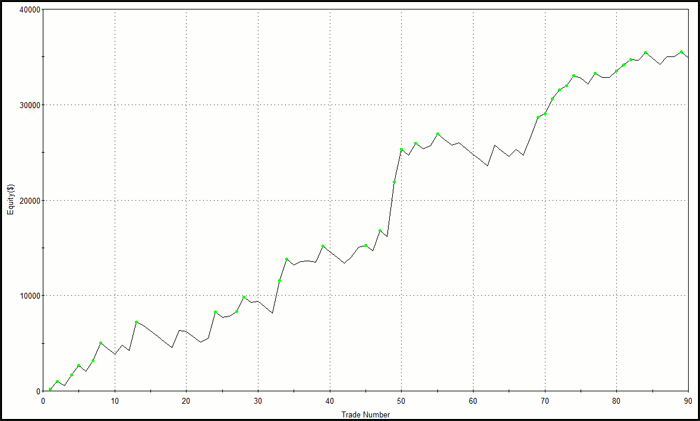700x421 pixels.
Task: Click the green marker at trade 50 near 25000
Action: point(402,150)
